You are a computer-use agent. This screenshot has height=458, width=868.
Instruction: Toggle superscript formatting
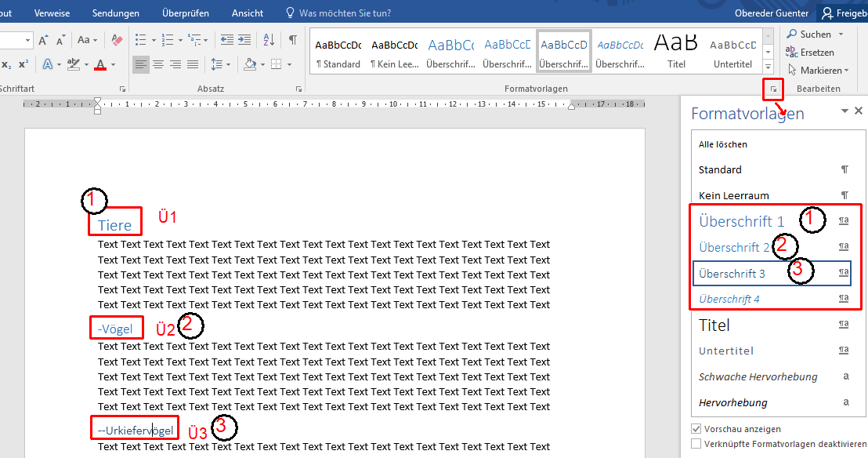24,65
